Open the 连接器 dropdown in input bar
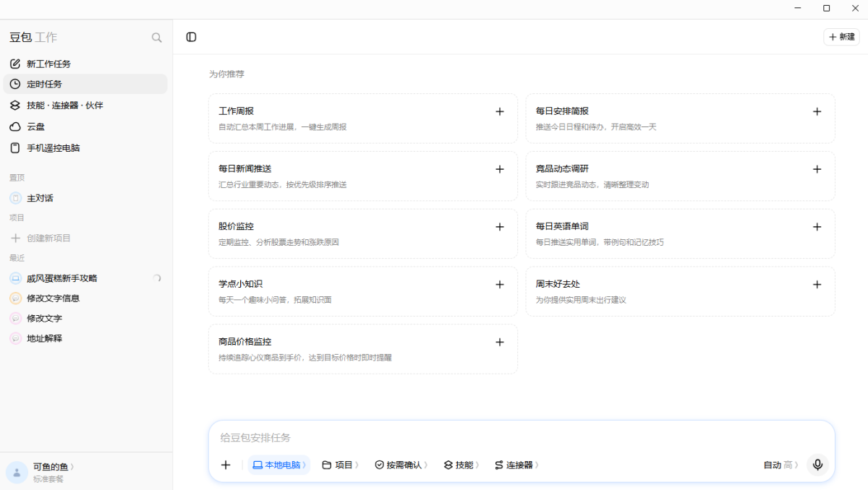The width and height of the screenshot is (868, 490). pyautogui.click(x=516, y=465)
